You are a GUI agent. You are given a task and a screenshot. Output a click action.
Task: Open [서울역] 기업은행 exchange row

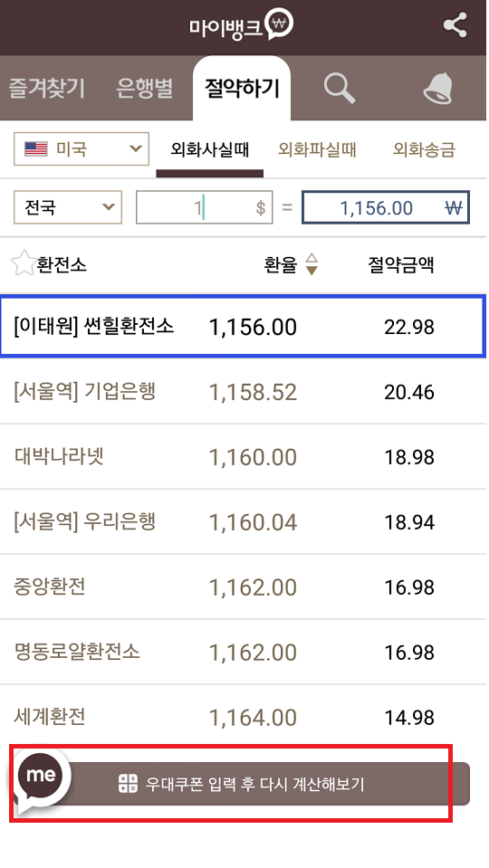pyautogui.click(x=243, y=392)
